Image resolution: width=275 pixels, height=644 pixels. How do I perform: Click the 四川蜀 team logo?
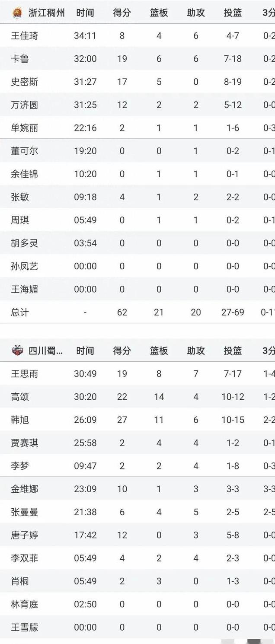click(17, 351)
